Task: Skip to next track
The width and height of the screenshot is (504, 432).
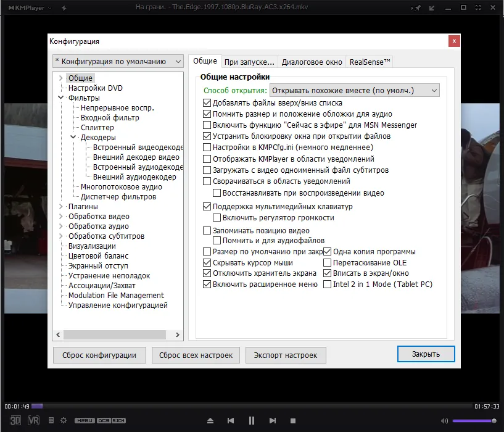Action: (273, 420)
